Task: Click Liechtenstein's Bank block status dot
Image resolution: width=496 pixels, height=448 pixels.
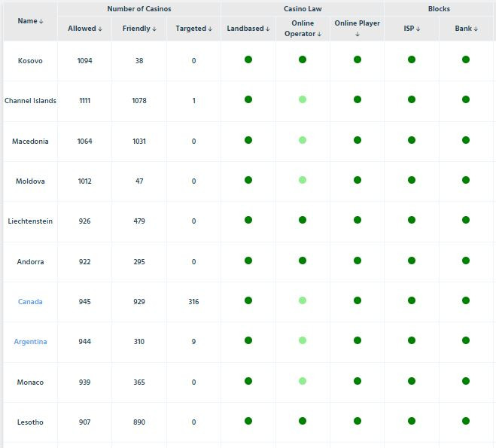Action: (466, 220)
